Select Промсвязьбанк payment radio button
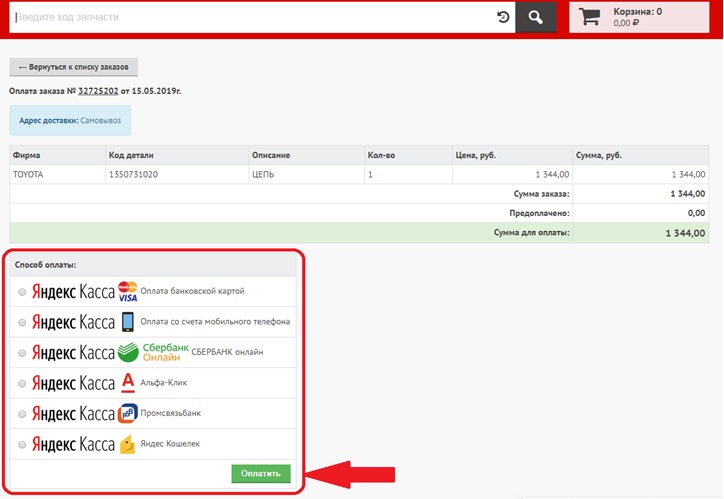Screen dimensions: 724x499 pos(22,414)
